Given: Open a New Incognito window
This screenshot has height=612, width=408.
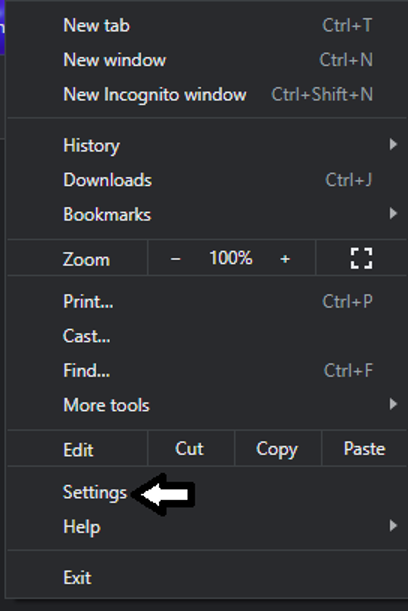Looking at the screenshot, I should [207, 94].
